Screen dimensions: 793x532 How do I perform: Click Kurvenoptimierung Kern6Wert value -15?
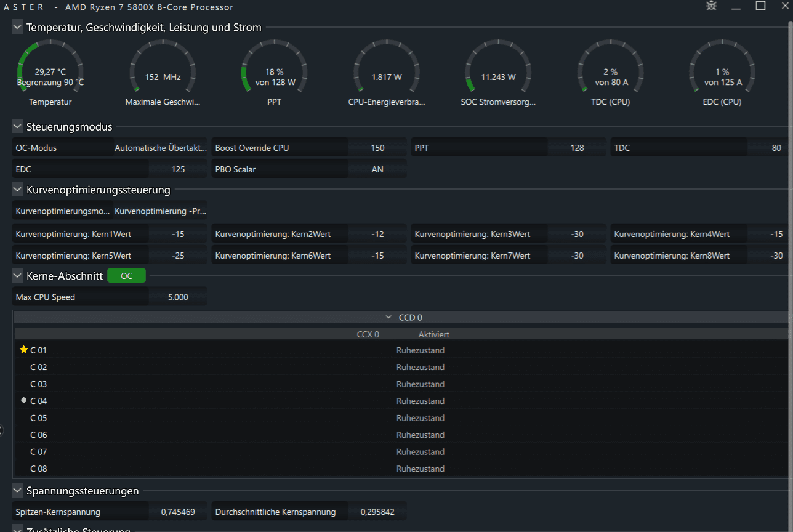pyautogui.click(x=377, y=255)
